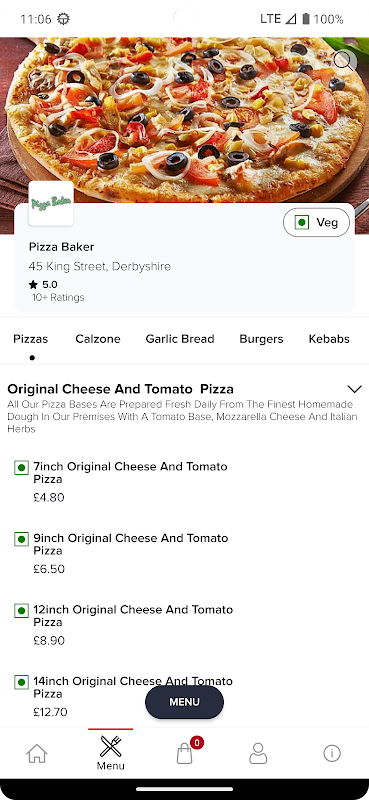Open search with the magnifier icon

point(345,62)
